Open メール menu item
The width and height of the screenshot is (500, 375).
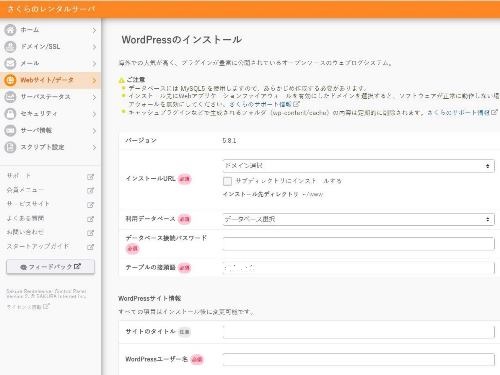pos(50,63)
